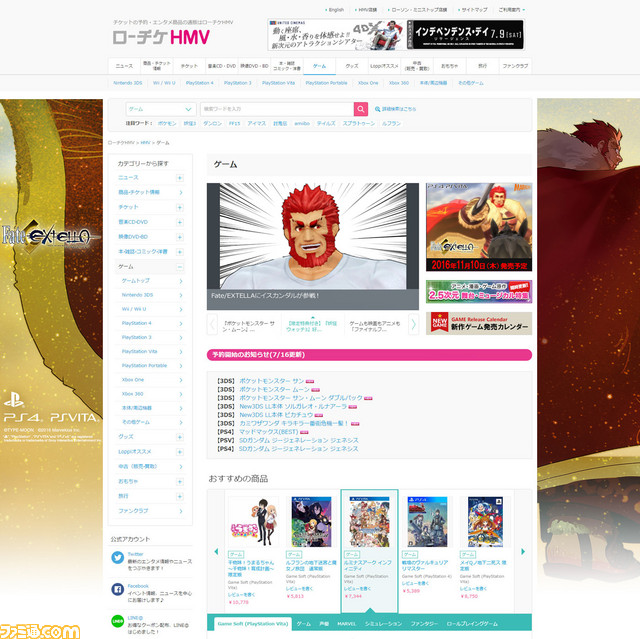Open the PlayStation 4 sidebar arrow
The height and width of the screenshot is (639, 640).
(181, 324)
